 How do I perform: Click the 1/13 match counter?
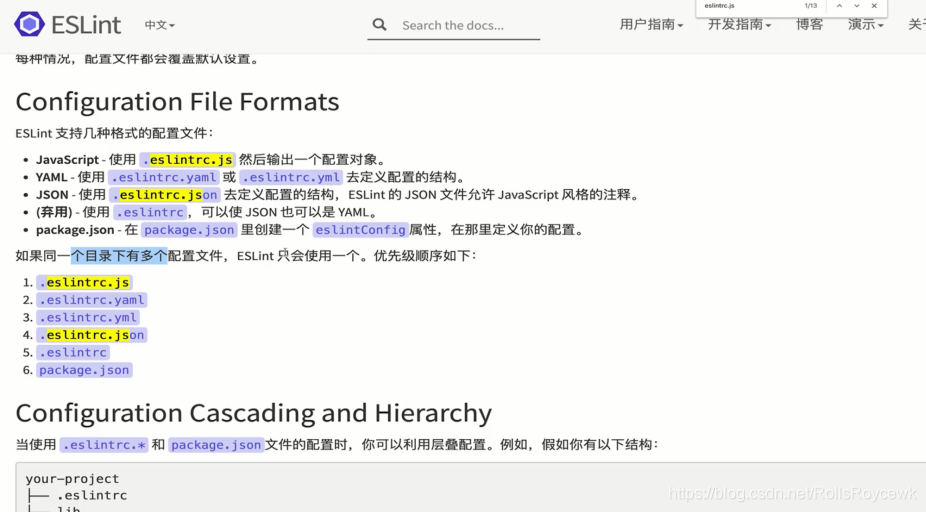(810, 6)
